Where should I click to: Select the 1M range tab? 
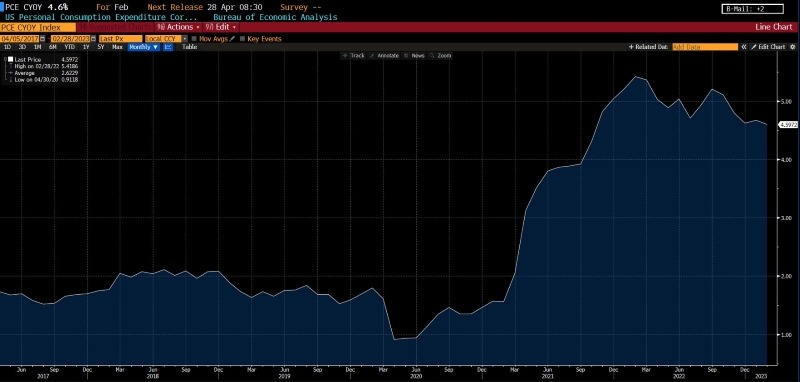point(37,47)
